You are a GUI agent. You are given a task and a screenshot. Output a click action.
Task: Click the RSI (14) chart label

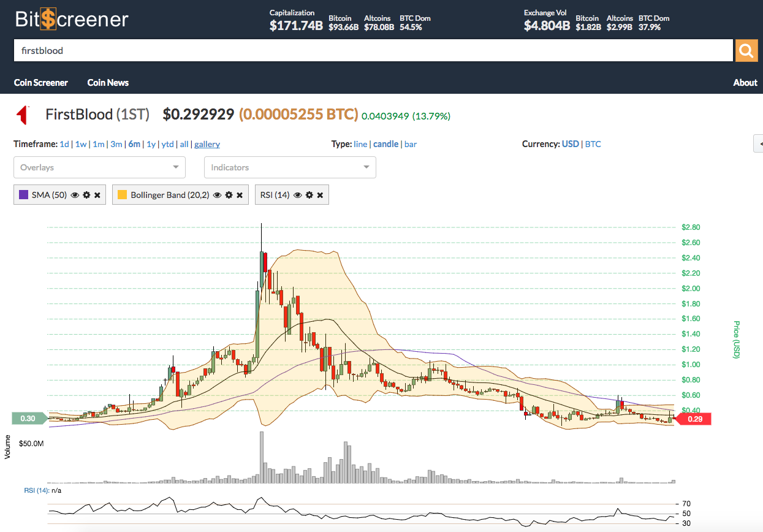coord(36,490)
